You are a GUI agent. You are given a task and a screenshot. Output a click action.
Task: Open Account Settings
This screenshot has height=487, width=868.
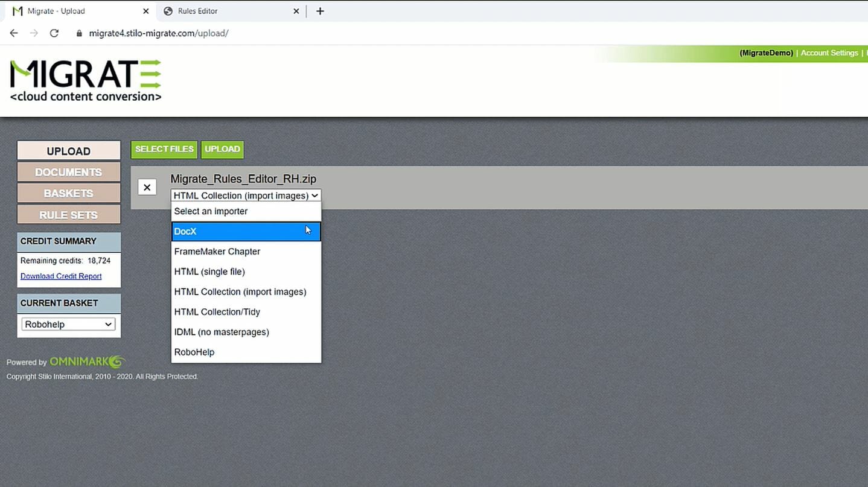(x=829, y=53)
